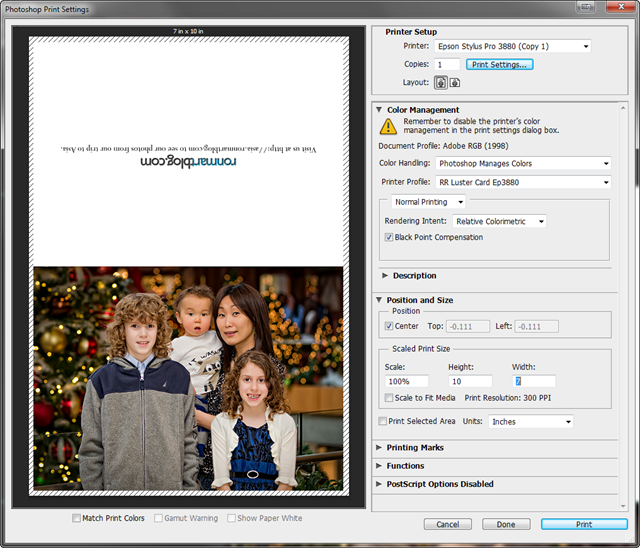Enable Match Print Colors checkbox
The height and width of the screenshot is (548, 640).
pyautogui.click(x=77, y=518)
